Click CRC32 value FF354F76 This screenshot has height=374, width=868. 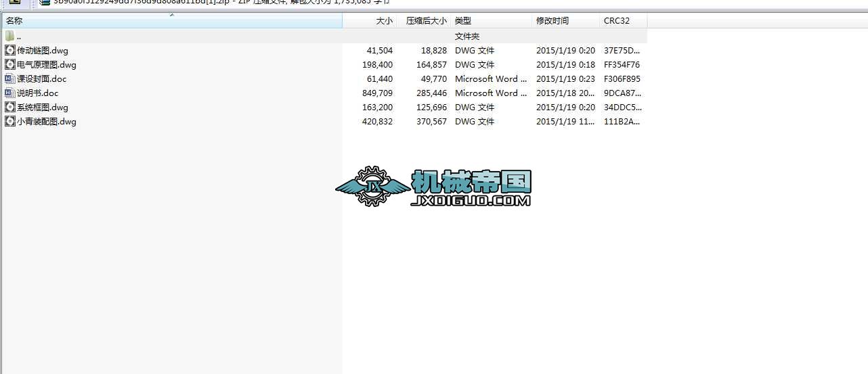(622, 65)
